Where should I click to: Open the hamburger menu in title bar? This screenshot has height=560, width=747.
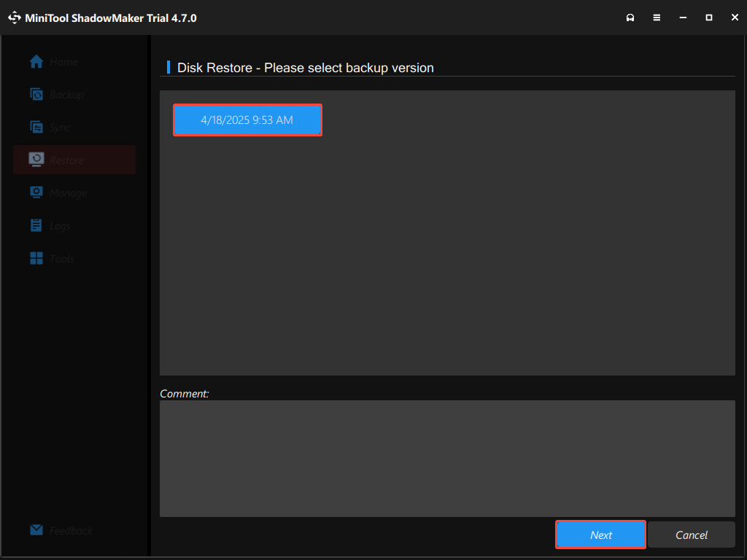point(657,17)
